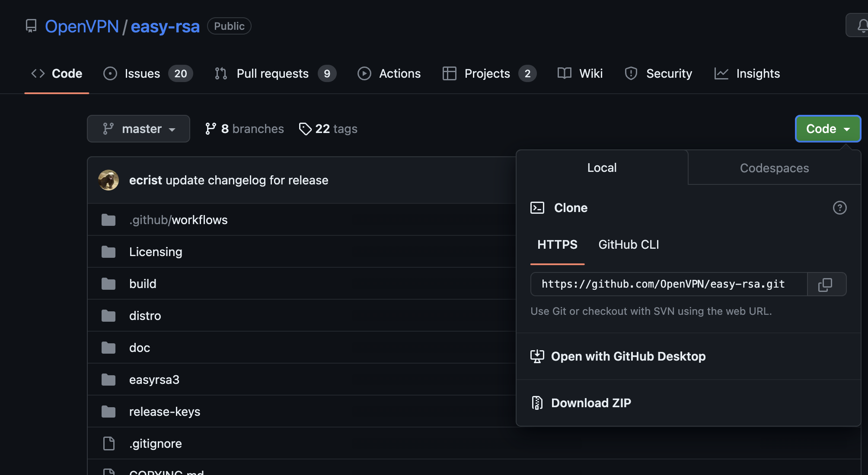868x475 pixels.
Task: Open the Security tab
Action: [x=658, y=73]
